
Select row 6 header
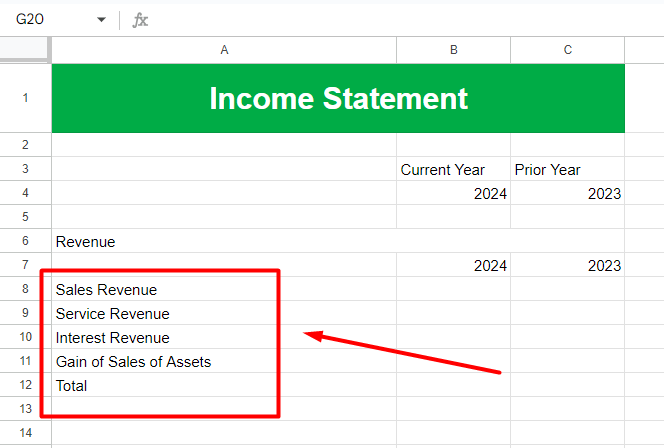pos(25,241)
